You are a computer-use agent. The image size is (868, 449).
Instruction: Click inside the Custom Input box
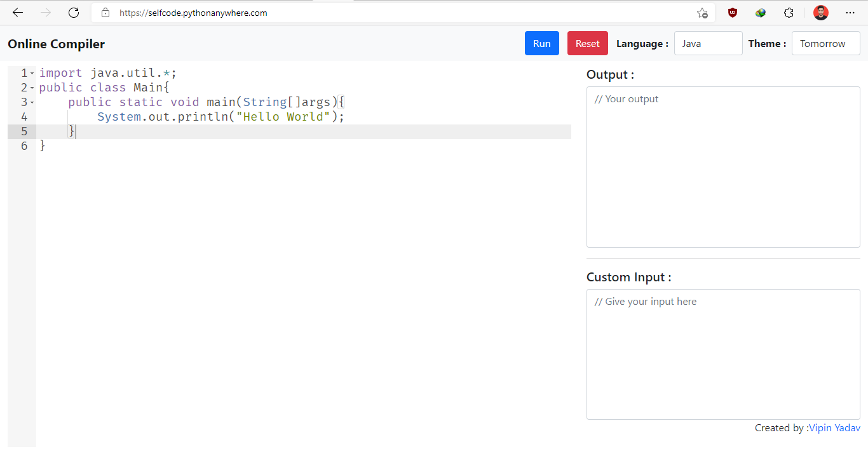(723, 354)
